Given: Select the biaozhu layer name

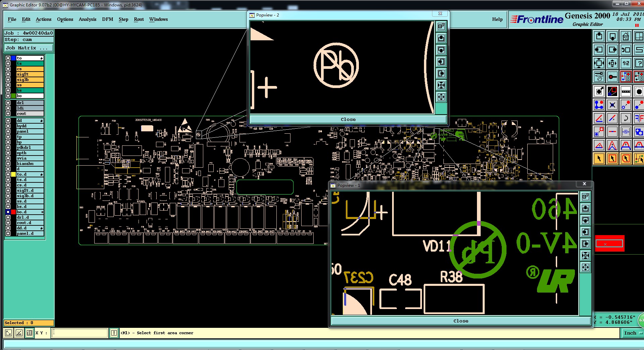Looking at the screenshot, I should [x=30, y=164].
